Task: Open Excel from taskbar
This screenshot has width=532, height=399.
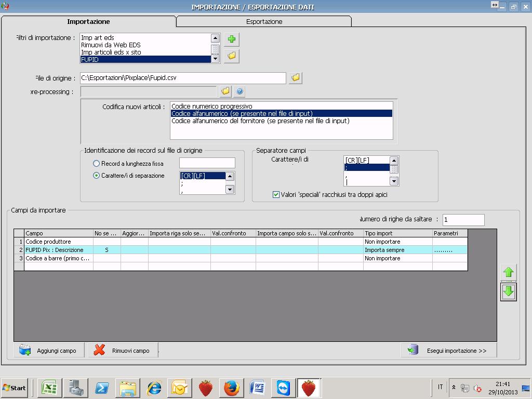Action: [49, 388]
